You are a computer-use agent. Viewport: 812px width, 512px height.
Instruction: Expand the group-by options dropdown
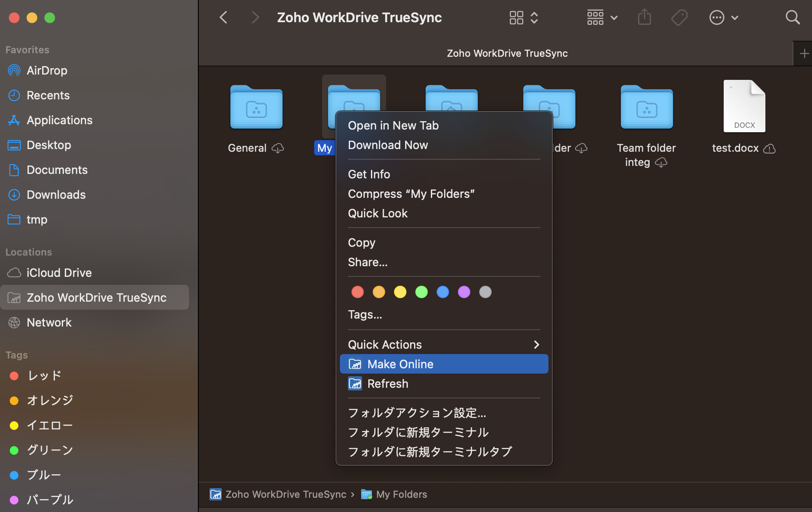(x=602, y=18)
